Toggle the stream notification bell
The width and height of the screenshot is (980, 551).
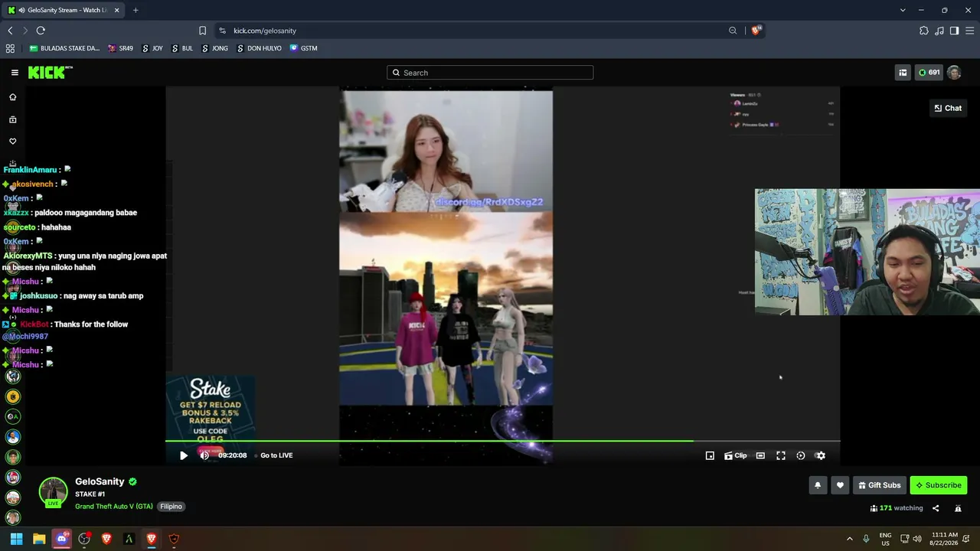click(x=818, y=485)
